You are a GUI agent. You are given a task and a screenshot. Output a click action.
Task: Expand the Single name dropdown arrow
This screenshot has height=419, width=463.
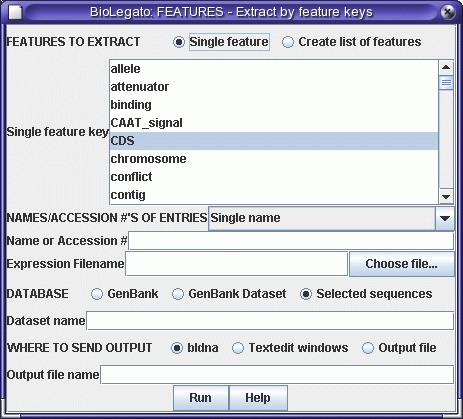445,218
